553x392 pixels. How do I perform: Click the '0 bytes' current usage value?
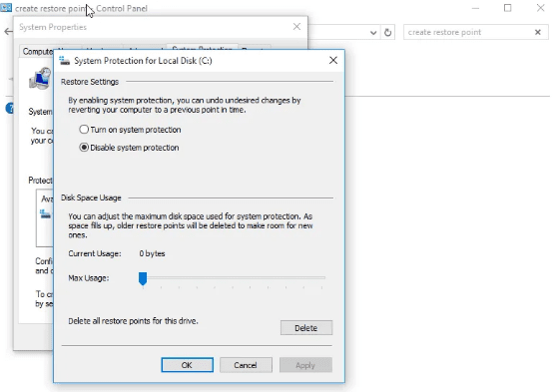point(152,253)
